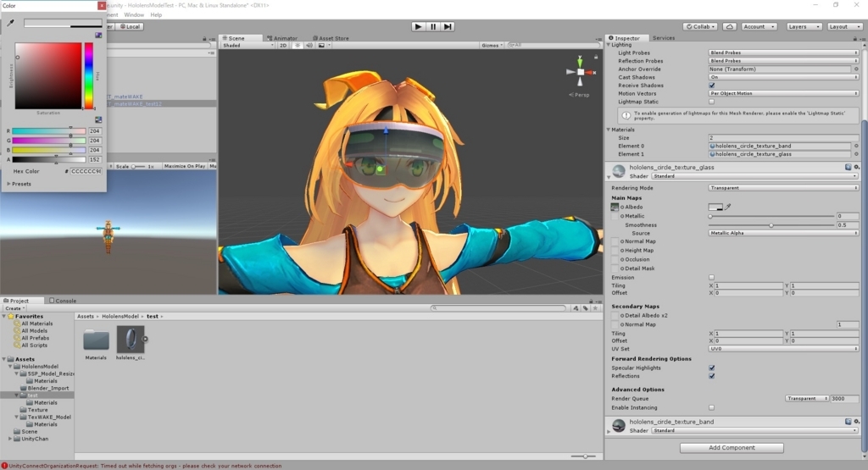
Task: Toggle Enable Instancing checkbox
Action: coord(712,407)
